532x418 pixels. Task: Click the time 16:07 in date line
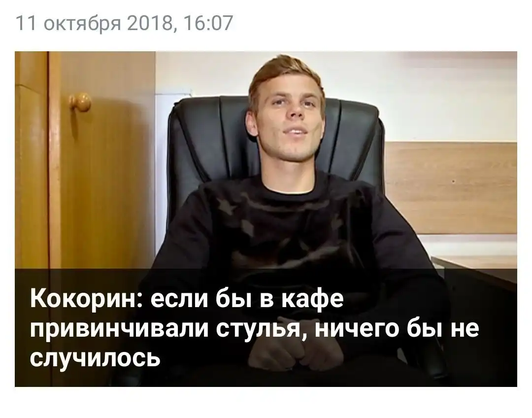(x=208, y=24)
